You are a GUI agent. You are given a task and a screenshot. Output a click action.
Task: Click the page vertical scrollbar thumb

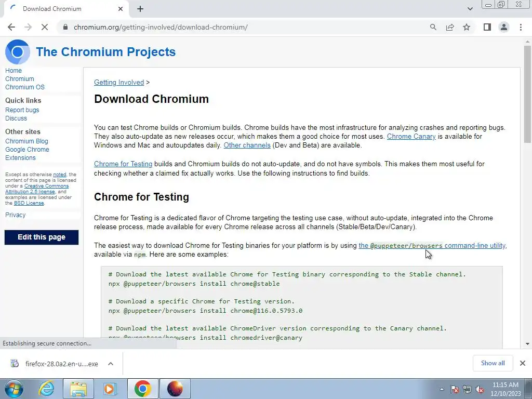[527, 95]
